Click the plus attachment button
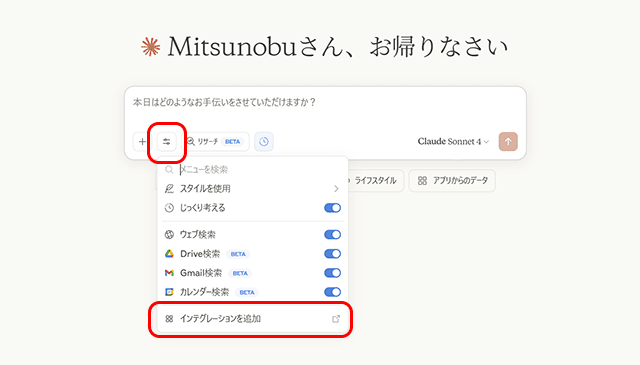Screen dimensions: 640x365 click(x=142, y=142)
